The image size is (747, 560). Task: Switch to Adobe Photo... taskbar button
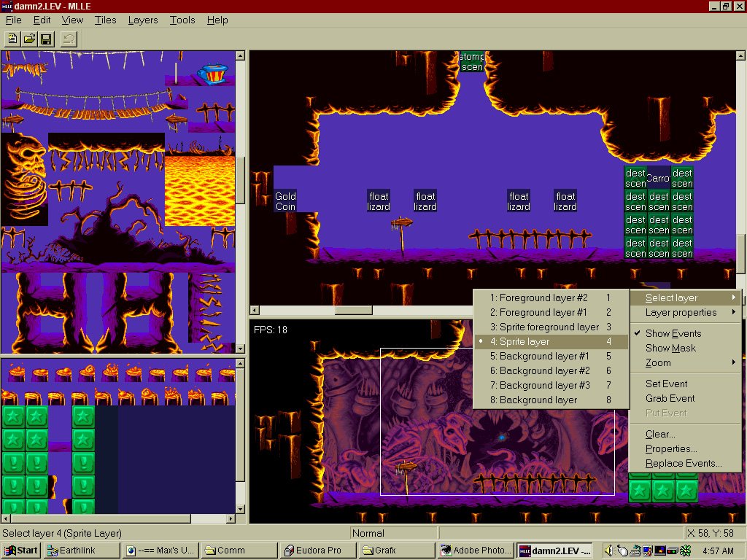tap(476, 551)
